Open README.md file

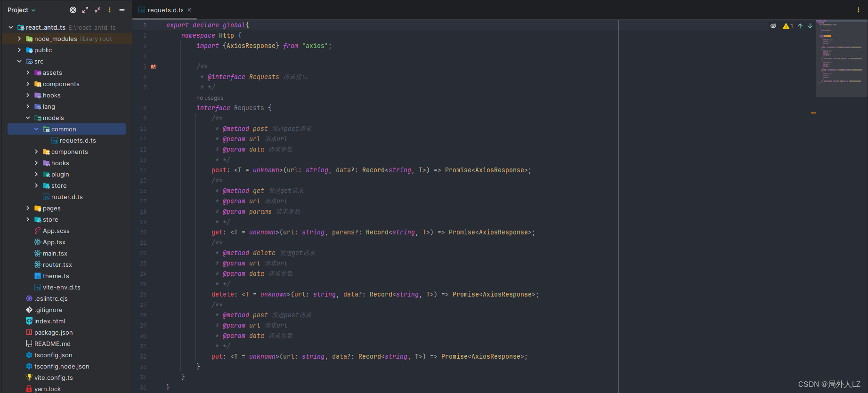[x=52, y=344]
